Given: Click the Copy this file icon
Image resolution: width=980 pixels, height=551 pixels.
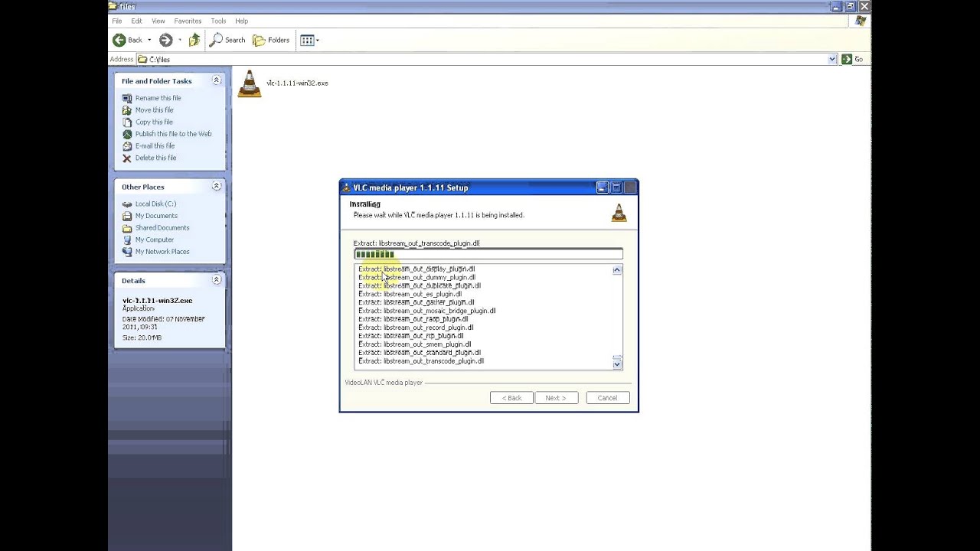Looking at the screenshot, I should [127, 122].
